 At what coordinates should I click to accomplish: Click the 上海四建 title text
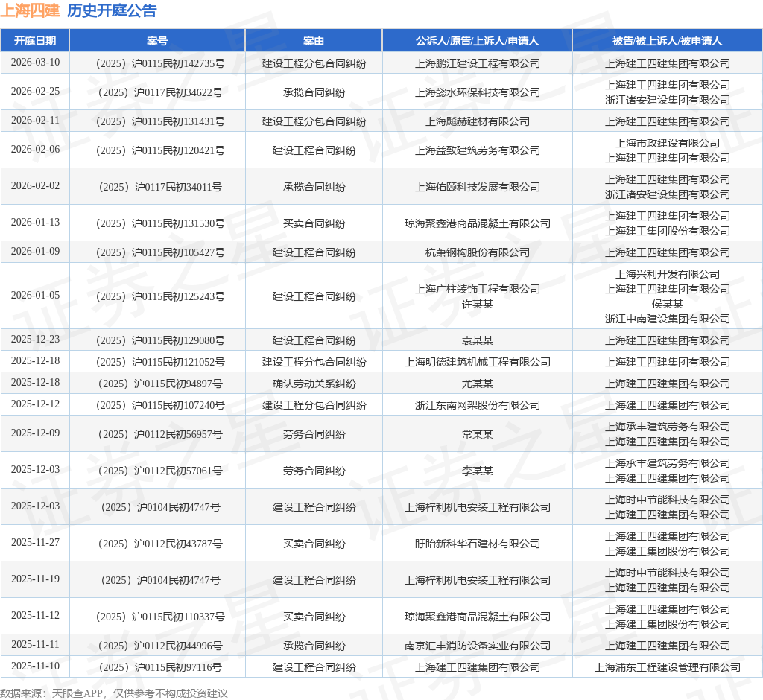(x=30, y=10)
